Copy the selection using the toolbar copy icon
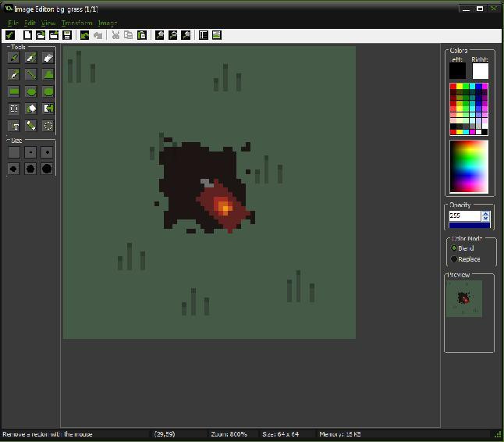 tap(129, 35)
